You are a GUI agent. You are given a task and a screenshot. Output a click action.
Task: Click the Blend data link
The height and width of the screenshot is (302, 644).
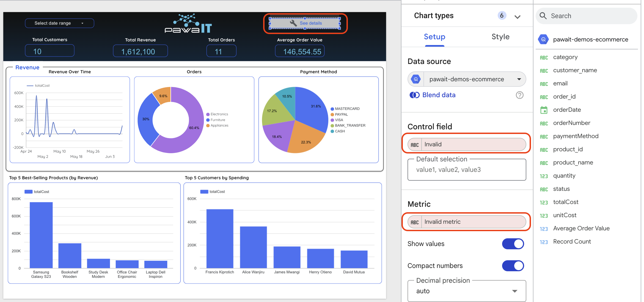439,95
